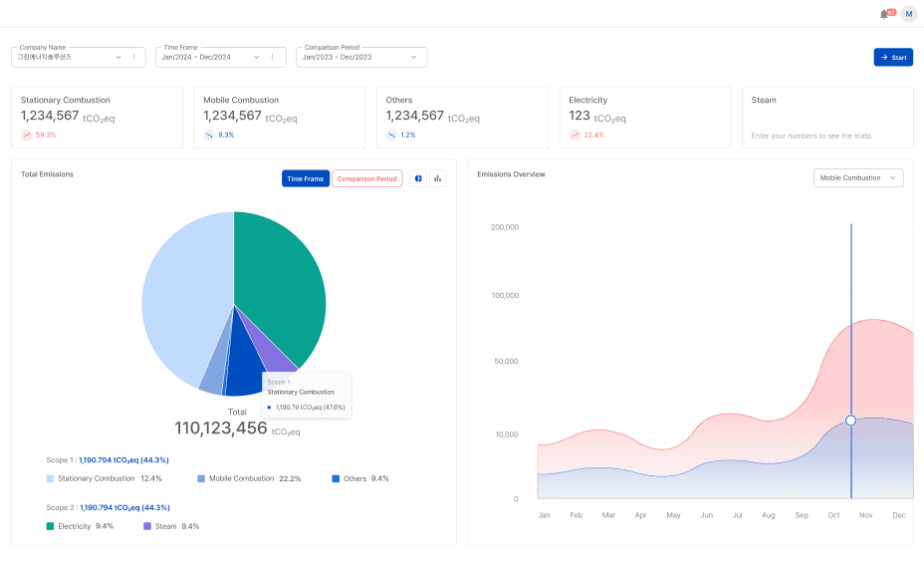The height and width of the screenshot is (577, 924).
Task: Click Mobile Combustion downward trend icon
Action: pyautogui.click(x=209, y=135)
